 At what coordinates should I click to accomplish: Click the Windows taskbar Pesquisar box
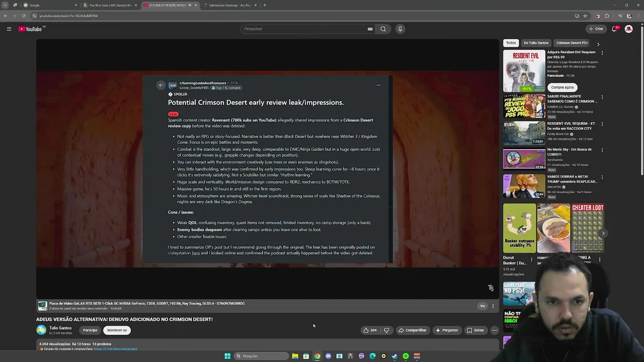[x=262, y=356]
